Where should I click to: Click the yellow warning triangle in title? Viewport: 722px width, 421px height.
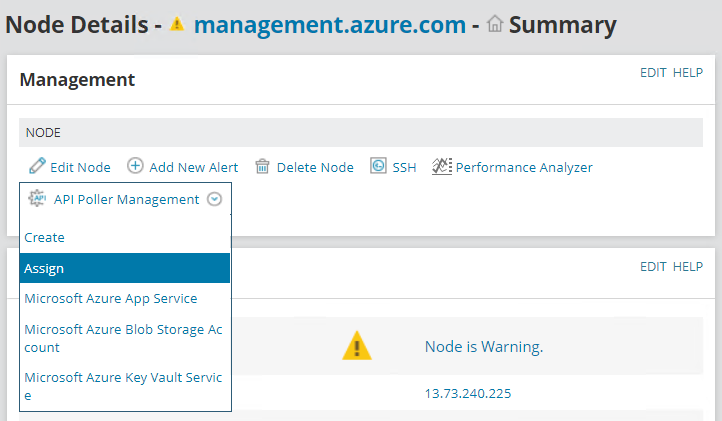(178, 25)
